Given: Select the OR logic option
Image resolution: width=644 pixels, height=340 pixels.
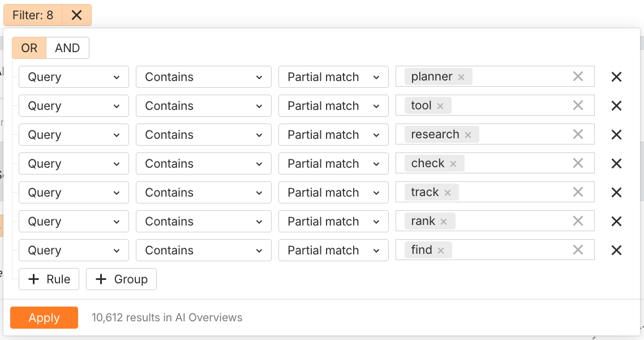Looking at the screenshot, I should click(28, 48).
